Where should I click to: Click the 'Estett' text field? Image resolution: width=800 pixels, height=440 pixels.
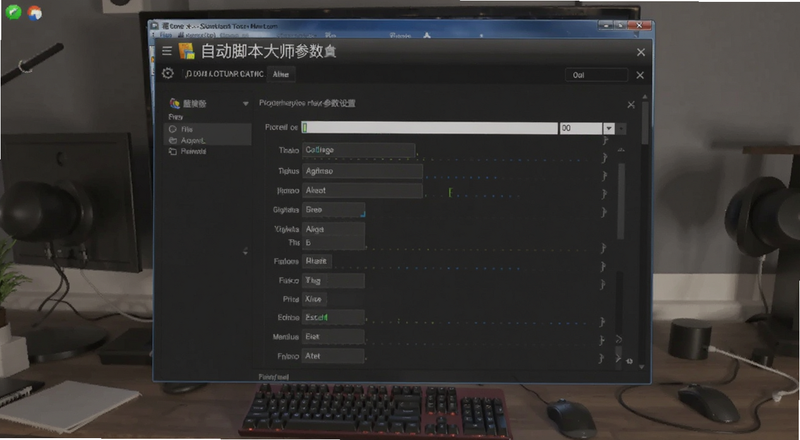click(x=333, y=317)
